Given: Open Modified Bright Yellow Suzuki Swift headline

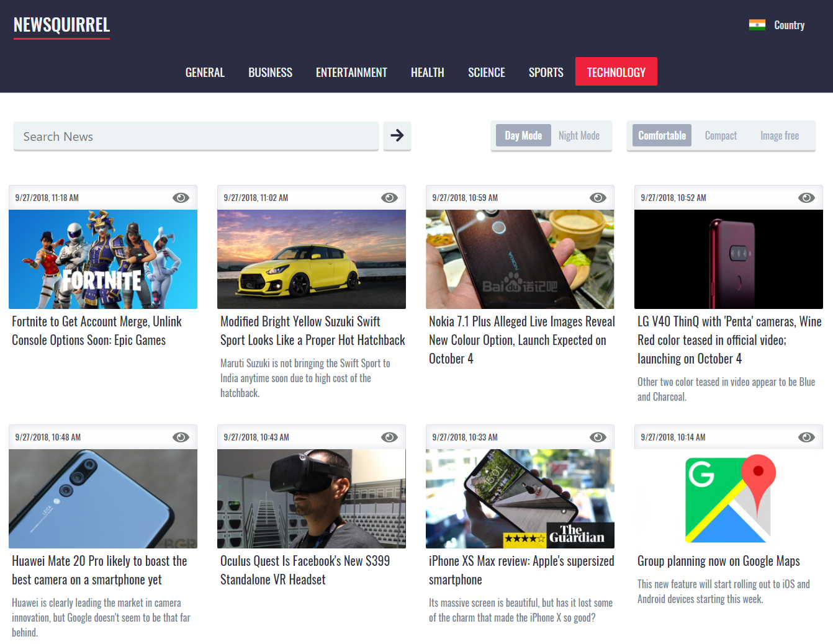Looking at the screenshot, I should pyautogui.click(x=313, y=331).
